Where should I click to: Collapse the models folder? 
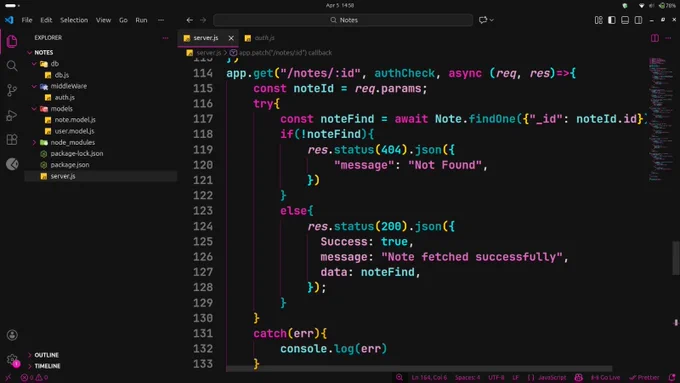click(34, 109)
